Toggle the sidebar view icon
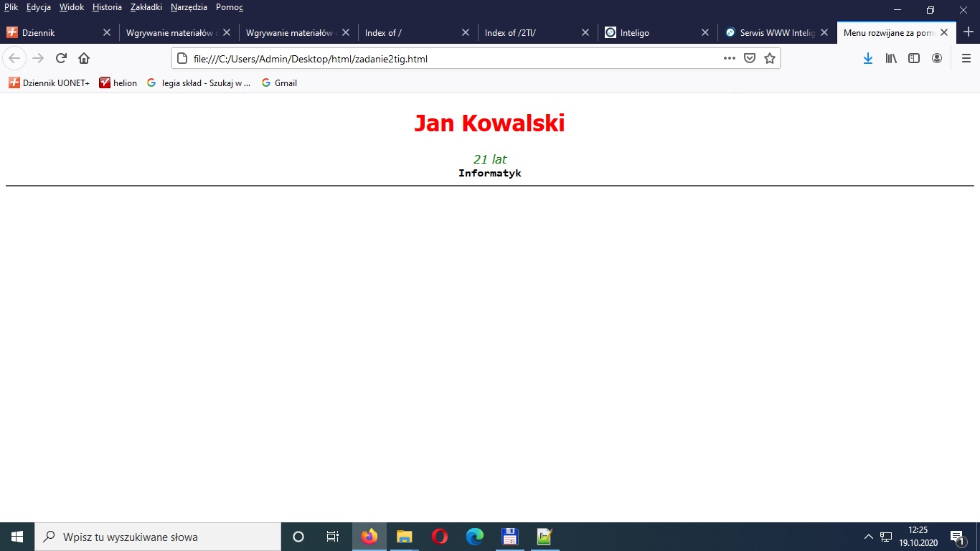Screen dimensions: 980x551 click(914, 58)
